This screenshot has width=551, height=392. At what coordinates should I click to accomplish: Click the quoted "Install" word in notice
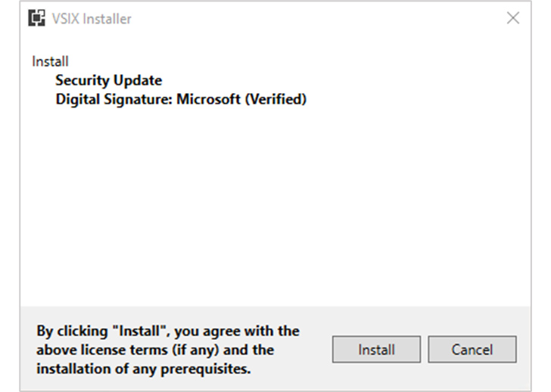(139, 331)
